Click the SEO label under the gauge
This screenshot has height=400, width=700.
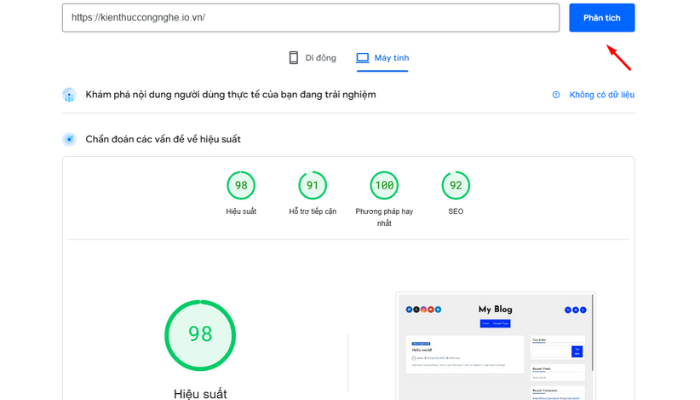455,212
